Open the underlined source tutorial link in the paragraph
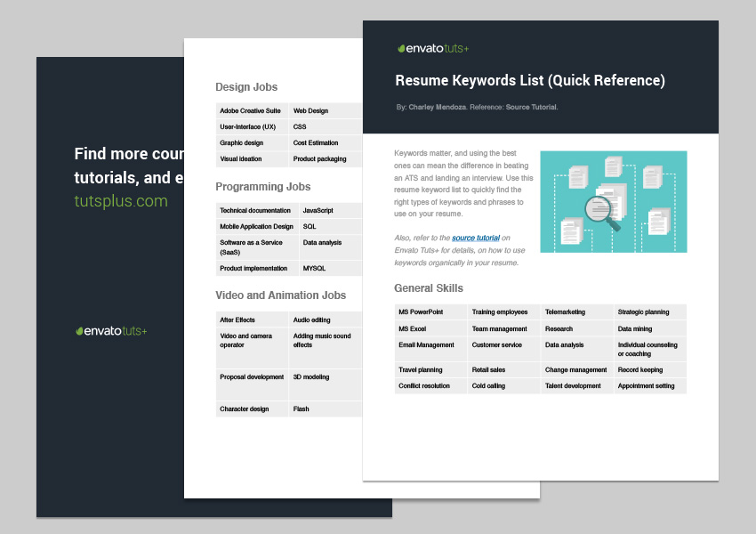Image resolution: width=756 pixels, height=534 pixels. [x=475, y=239]
